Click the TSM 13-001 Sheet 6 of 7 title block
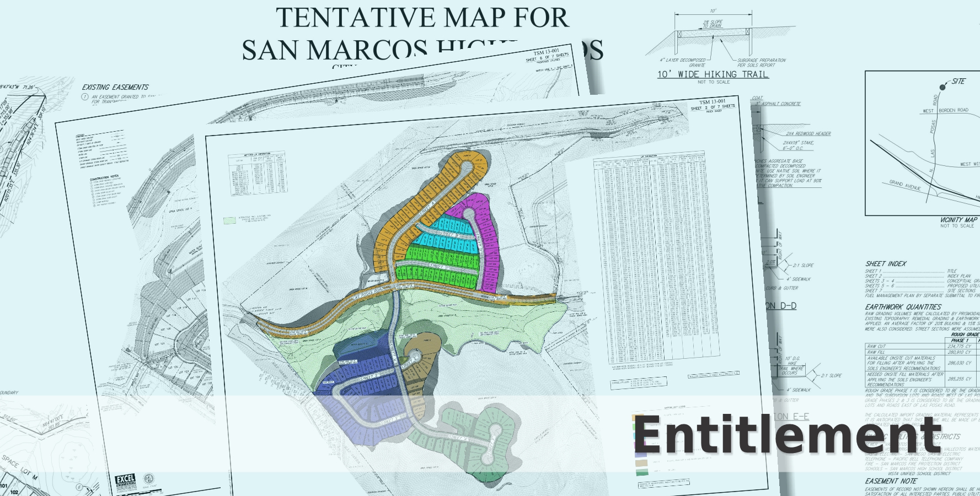 pos(547,57)
